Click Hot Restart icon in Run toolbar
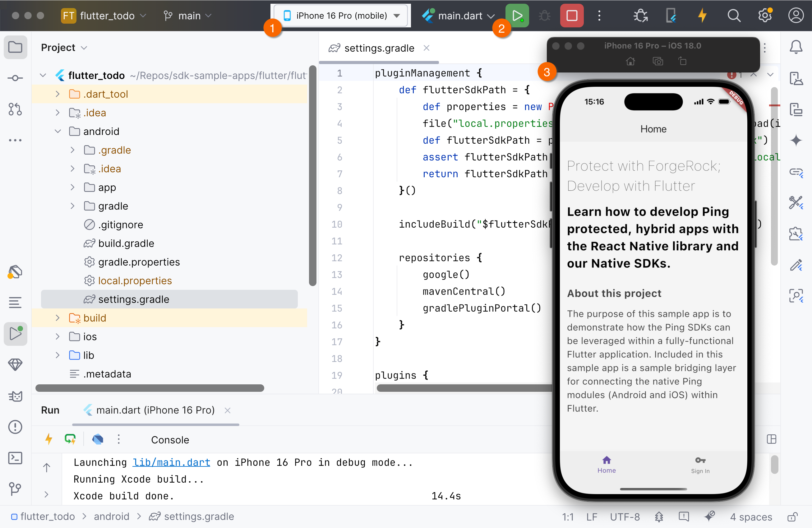The image size is (812, 528). [70, 439]
